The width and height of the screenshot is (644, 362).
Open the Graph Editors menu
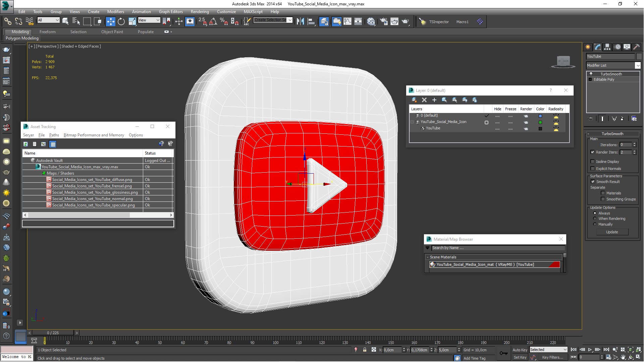[x=171, y=11]
